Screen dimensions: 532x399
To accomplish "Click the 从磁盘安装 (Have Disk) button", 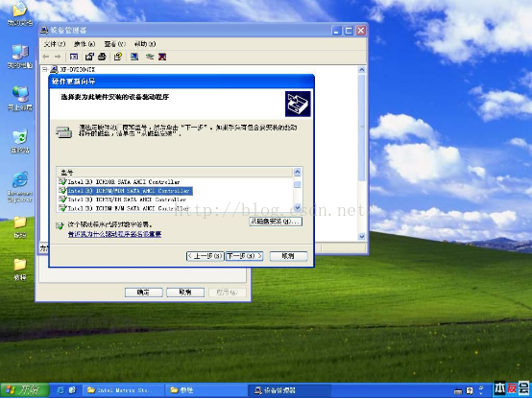I will click(276, 222).
